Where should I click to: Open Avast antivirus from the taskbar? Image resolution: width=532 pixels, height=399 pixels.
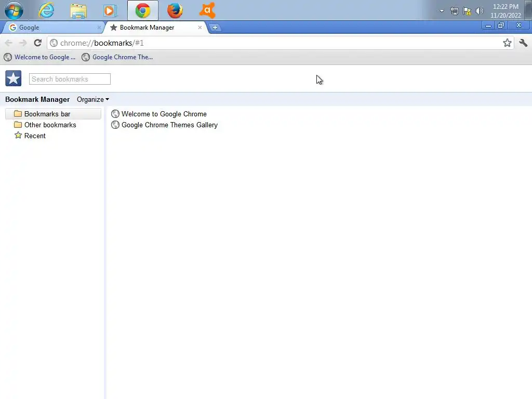pos(207,10)
